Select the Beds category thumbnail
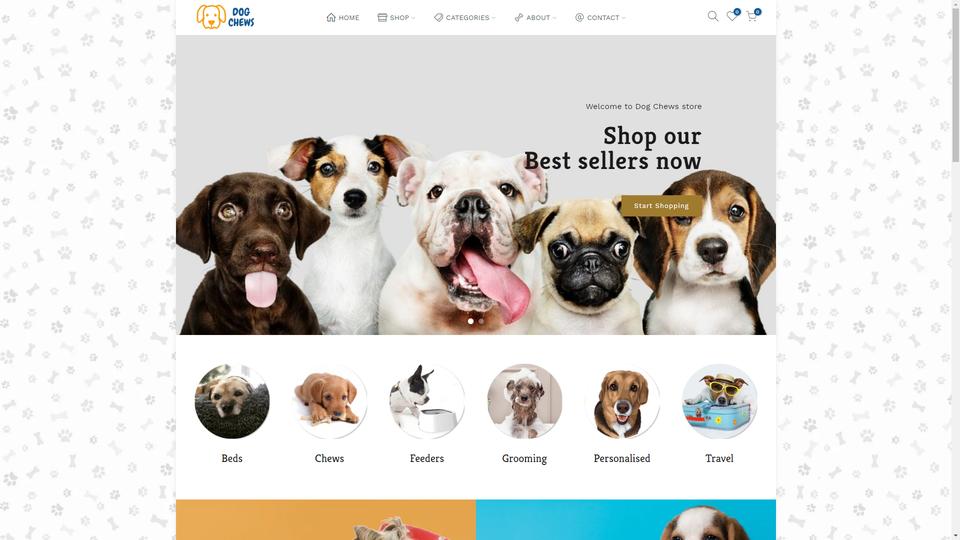960x540 pixels. [x=232, y=401]
